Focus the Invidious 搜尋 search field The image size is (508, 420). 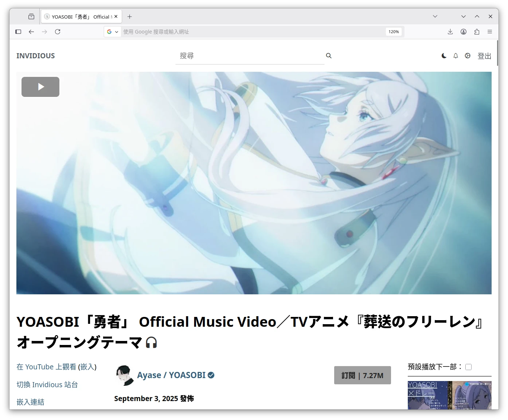click(250, 56)
